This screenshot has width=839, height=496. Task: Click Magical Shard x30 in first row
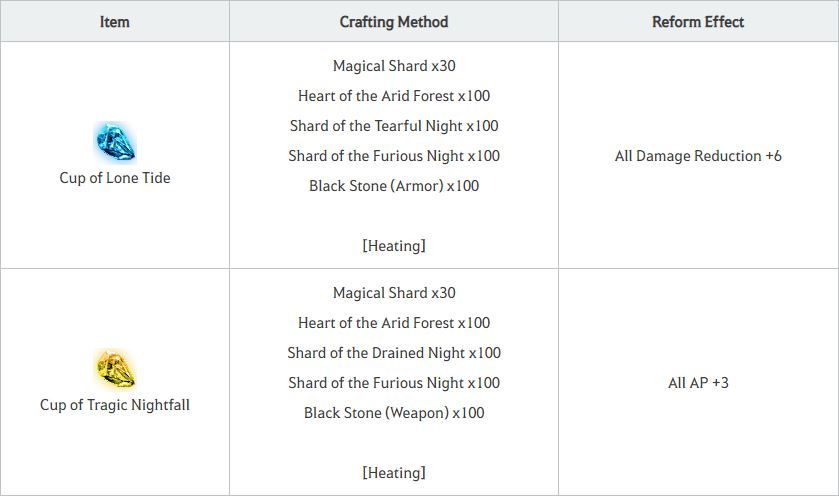[x=394, y=66]
